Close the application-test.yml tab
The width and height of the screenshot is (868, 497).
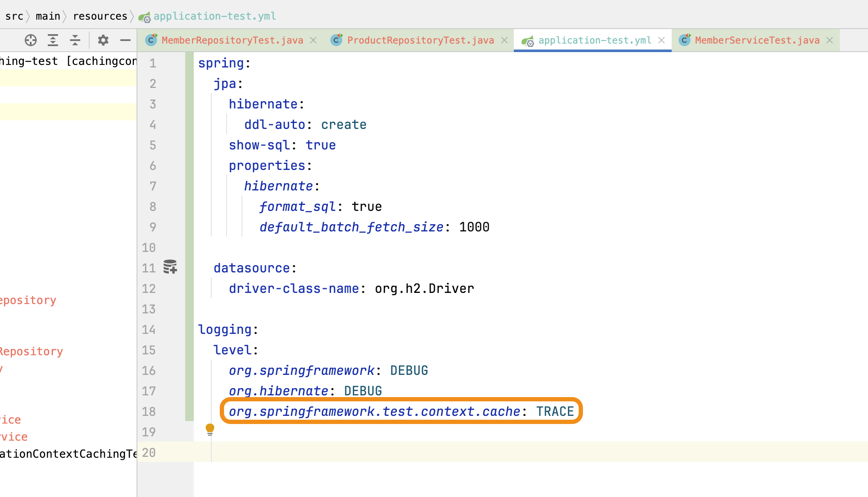pos(661,40)
